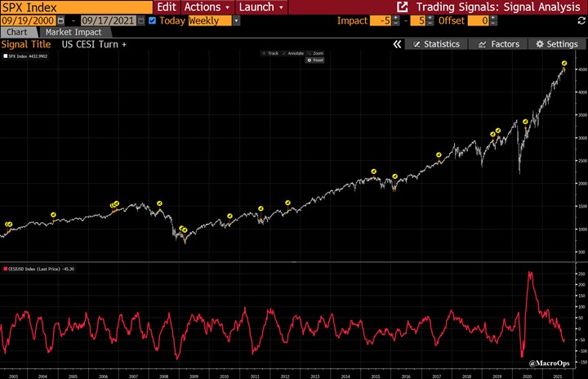Switch to the Market Impact tab
The image size is (588, 379).
[x=73, y=32]
